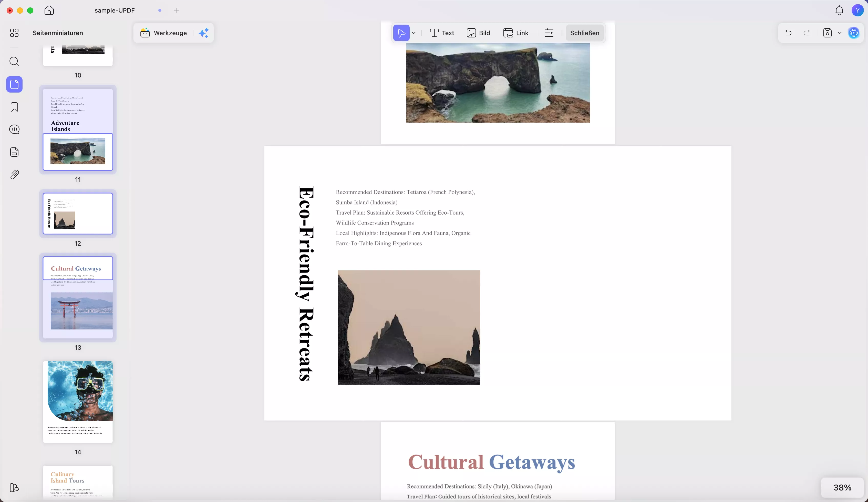Click the Schließen button
This screenshot has height=502, width=868.
click(x=585, y=33)
